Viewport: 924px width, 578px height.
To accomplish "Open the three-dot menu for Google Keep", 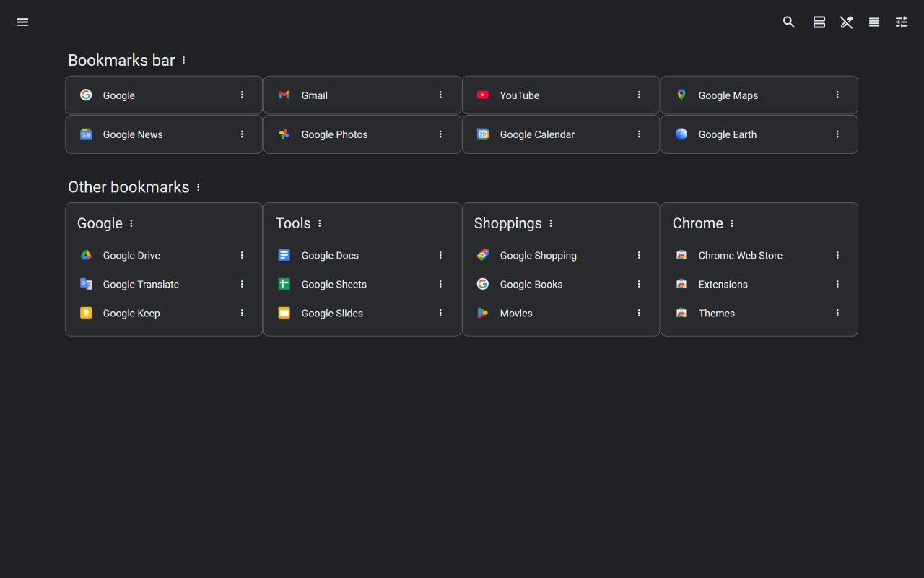I will click(x=242, y=313).
